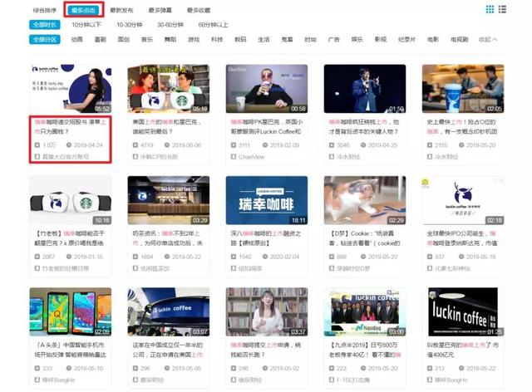Open the coffee shop interior thumbnail 03:29
Viewport: 532px width, 392px height.
point(168,200)
